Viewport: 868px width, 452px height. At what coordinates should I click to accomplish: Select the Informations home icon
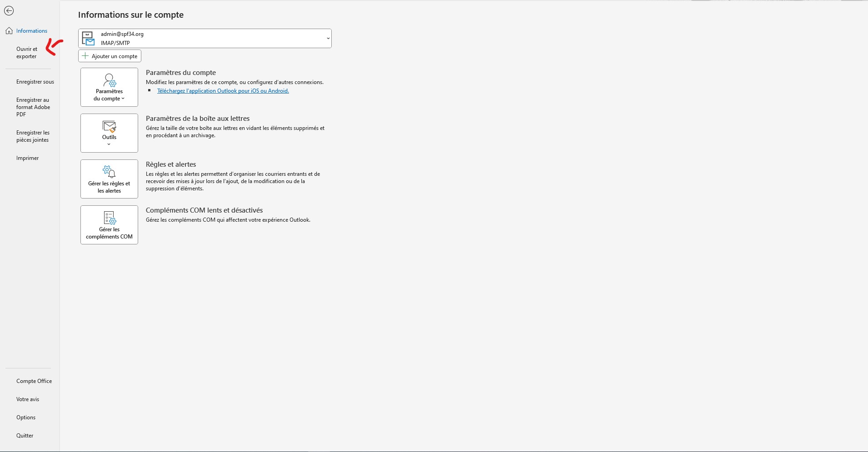pyautogui.click(x=9, y=31)
